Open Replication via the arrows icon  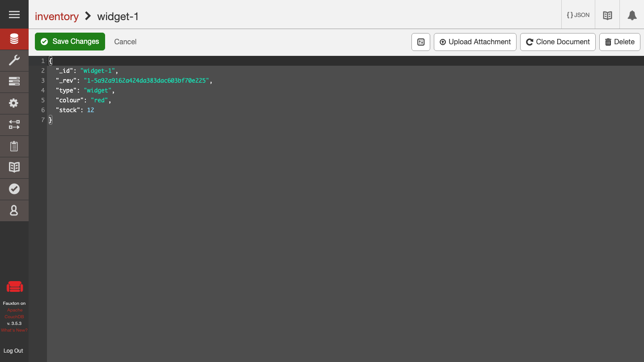tap(14, 125)
